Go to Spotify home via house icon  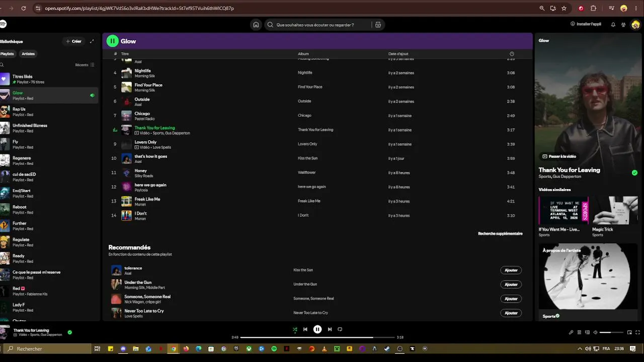pyautogui.click(x=256, y=25)
